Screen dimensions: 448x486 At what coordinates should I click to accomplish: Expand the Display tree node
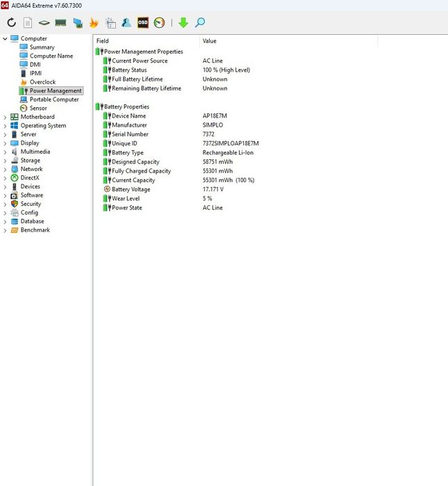(x=5, y=143)
